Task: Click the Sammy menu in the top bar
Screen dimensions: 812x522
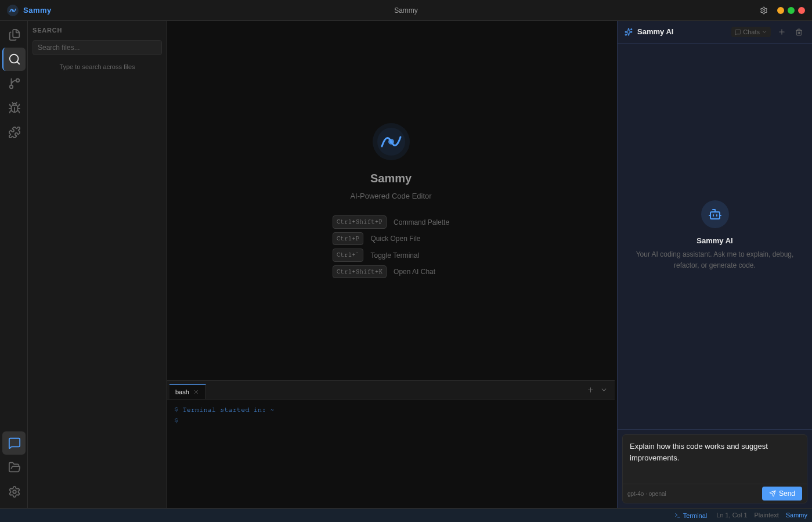Action: tap(37, 10)
